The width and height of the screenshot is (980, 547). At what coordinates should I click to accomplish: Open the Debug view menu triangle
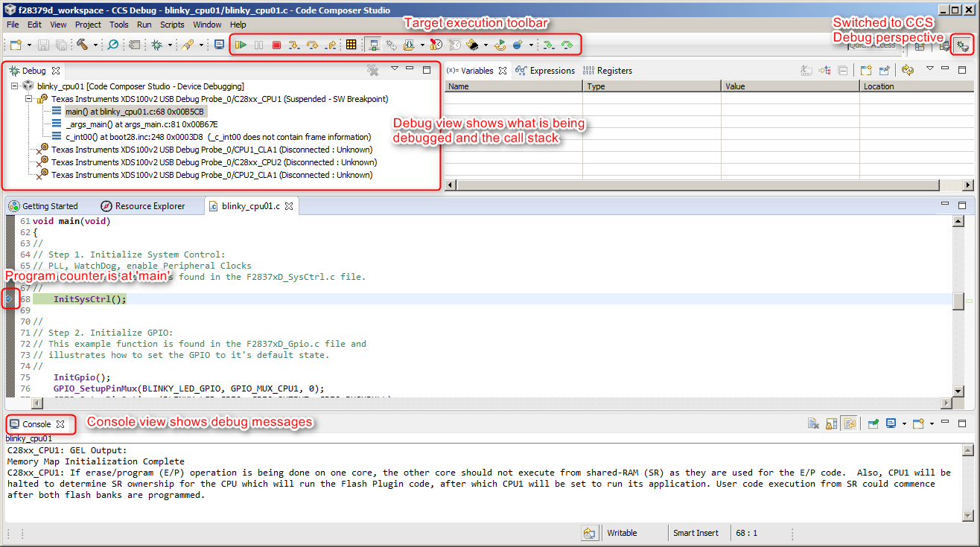tap(394, 69)
